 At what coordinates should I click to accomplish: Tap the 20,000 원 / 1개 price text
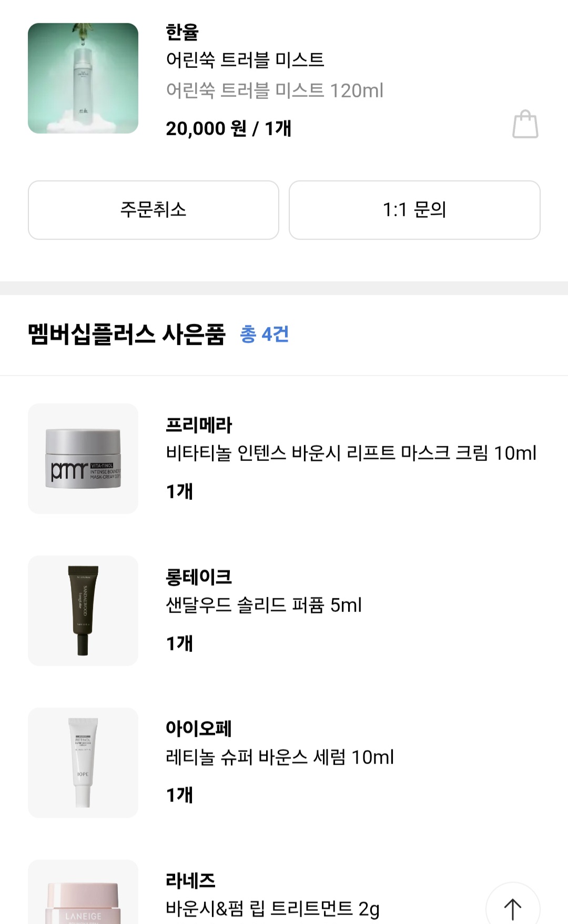tap(228, 128)
